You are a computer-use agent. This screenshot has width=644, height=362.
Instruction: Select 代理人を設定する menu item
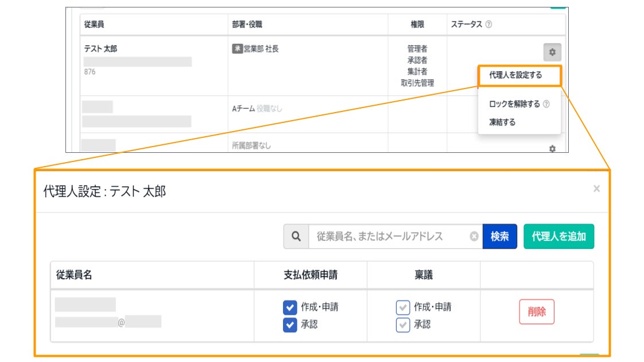515,75
